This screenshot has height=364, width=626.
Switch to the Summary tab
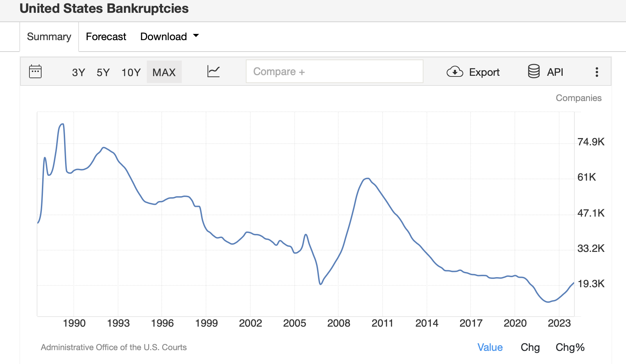[49, 37]
